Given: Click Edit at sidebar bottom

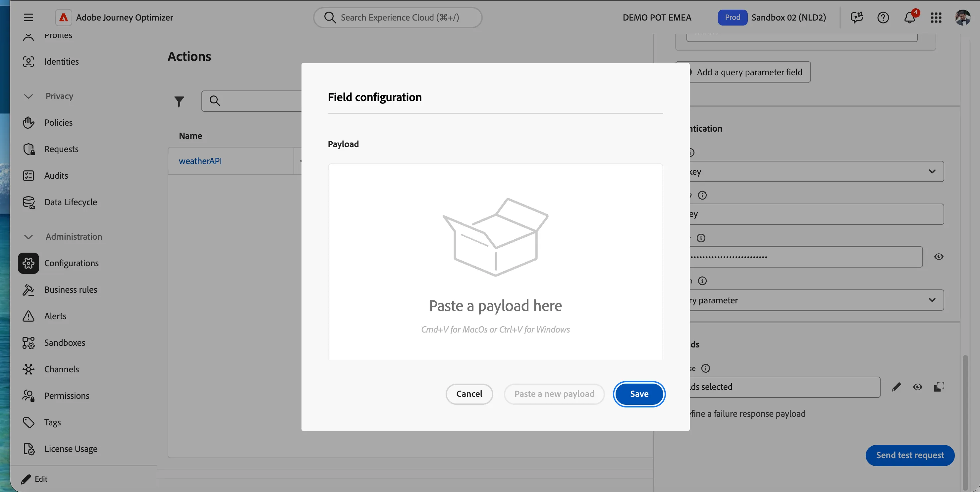Looking at the screenshot, I should 34,479.
